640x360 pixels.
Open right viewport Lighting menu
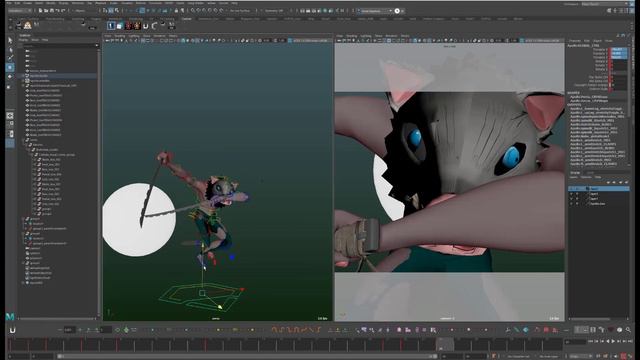pyautogui.click(x=365, y=36)
